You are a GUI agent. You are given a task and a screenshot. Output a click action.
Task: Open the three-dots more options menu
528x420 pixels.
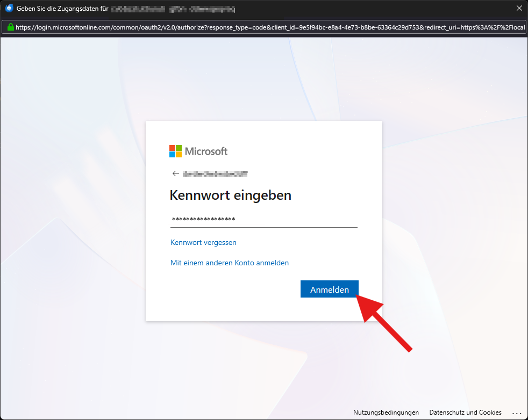517,412
